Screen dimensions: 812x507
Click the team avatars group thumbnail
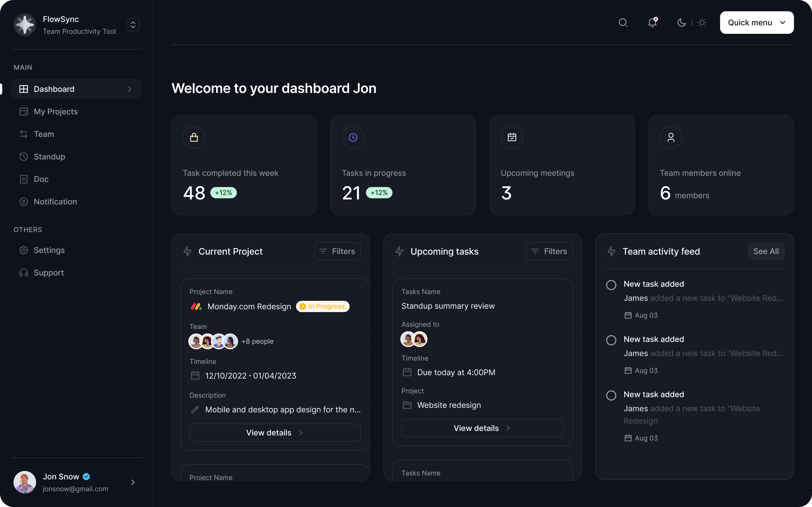pyautogui.click(x=213, y=341)
